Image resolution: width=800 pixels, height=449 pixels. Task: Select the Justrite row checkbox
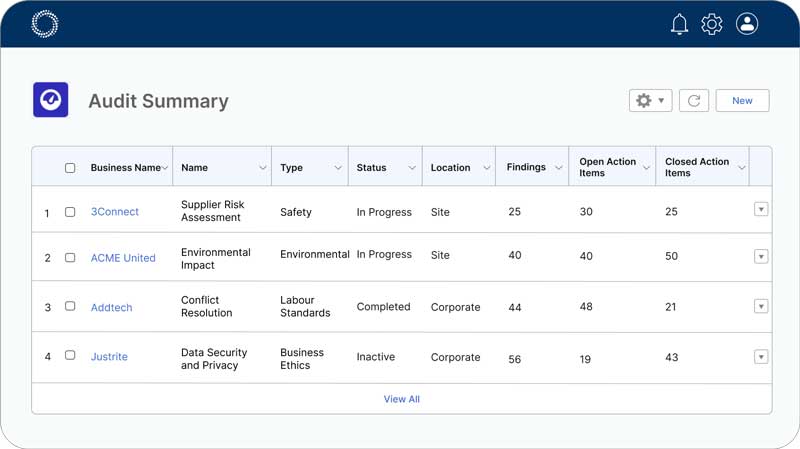70,356
